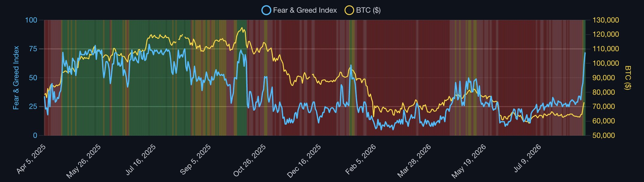Select the May 19, 2026 date label
The height and width of the screenshot is (182, 644).
point(469,161)
